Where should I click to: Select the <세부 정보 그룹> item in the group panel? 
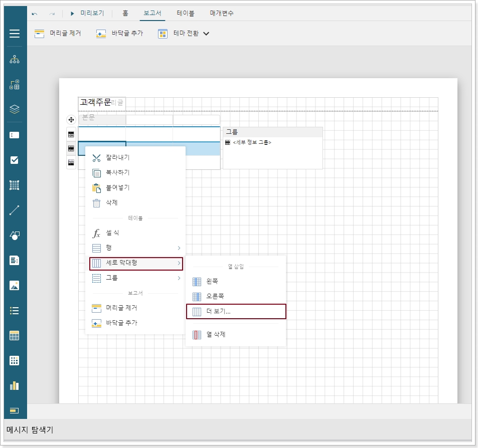pos(252,143)
